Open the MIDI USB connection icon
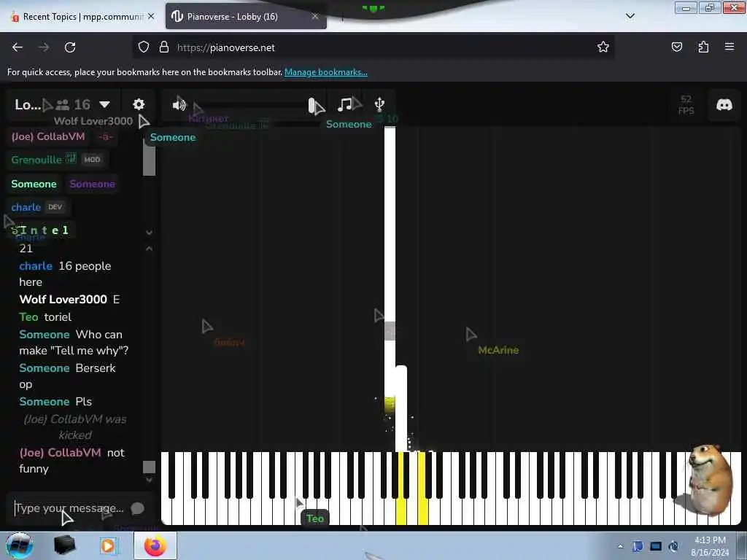The image size is (747, 560). [x=379, y=104]
